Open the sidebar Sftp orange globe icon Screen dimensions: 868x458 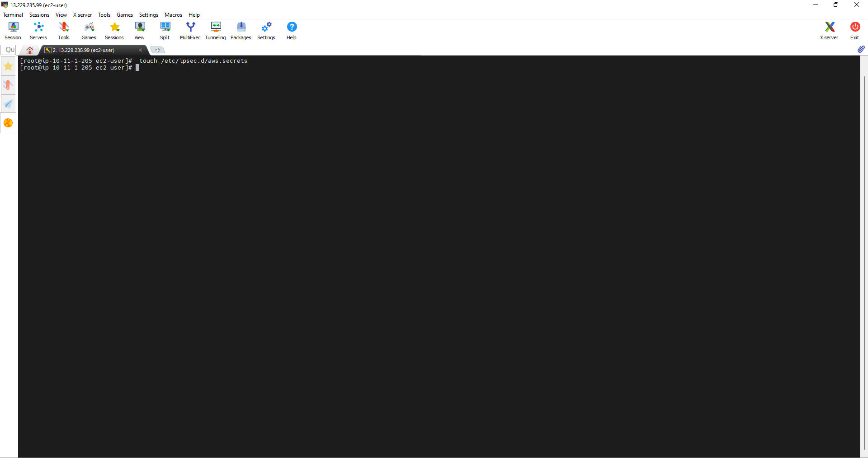coord(8,123)
